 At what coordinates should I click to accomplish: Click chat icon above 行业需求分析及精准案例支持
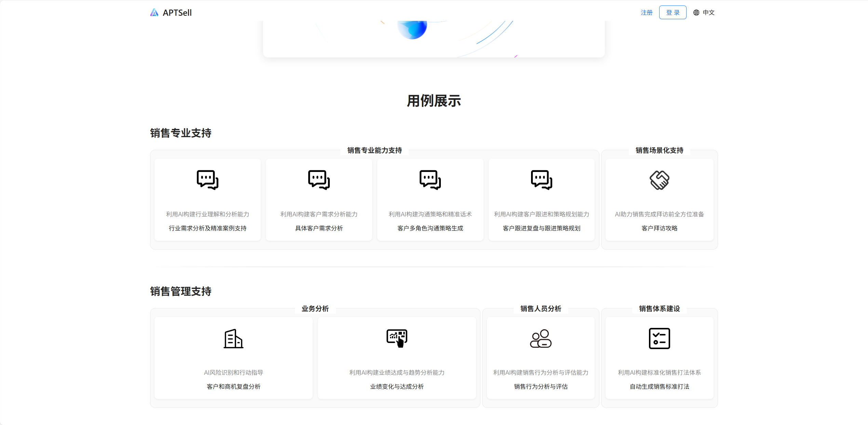207,180
